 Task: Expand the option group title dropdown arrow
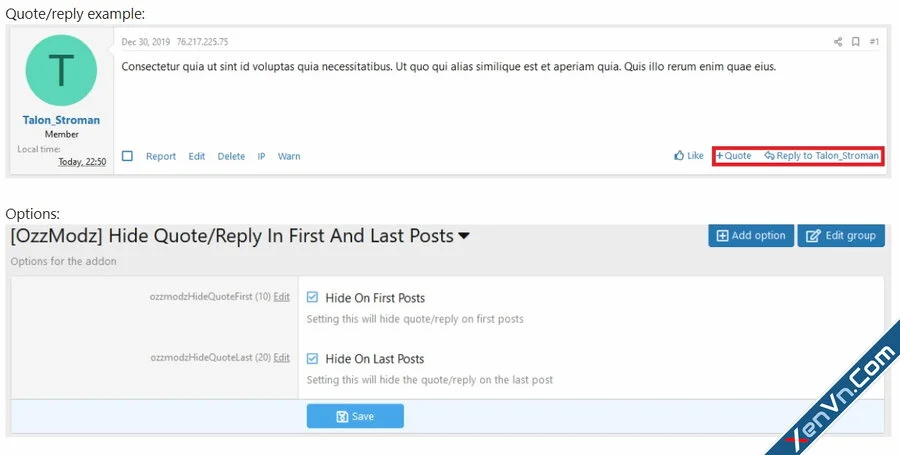click(464, 236)
